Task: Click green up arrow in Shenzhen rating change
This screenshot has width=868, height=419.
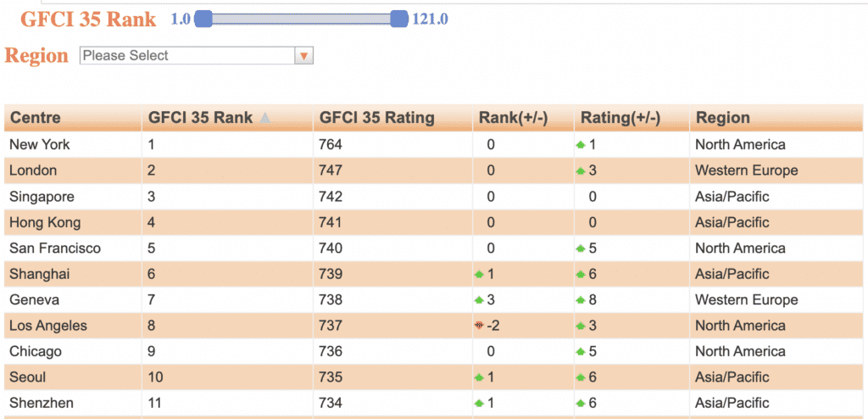Action: pyautogui.click(x=580, y=404)
